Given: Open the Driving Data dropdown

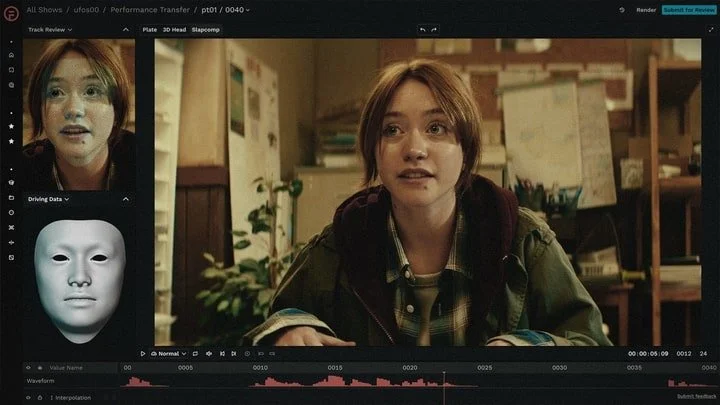Looking at the screenshot, I should pyautogui.click(x=48, y=199).
